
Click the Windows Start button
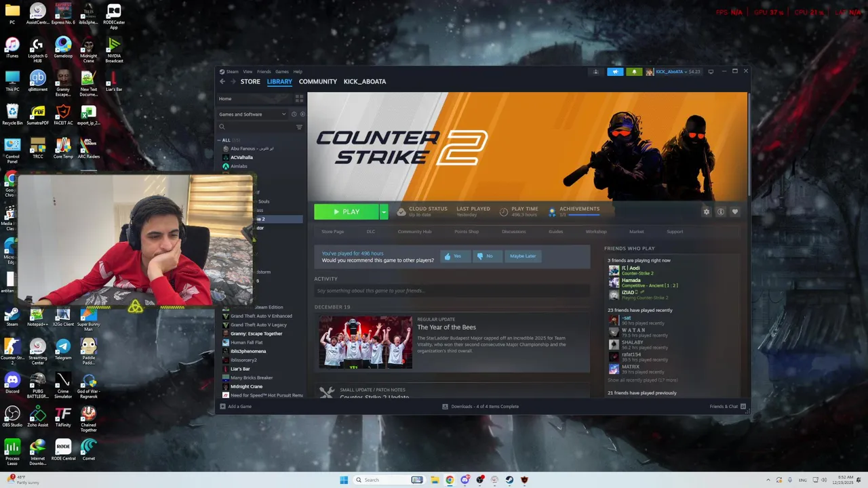point(344,480)
